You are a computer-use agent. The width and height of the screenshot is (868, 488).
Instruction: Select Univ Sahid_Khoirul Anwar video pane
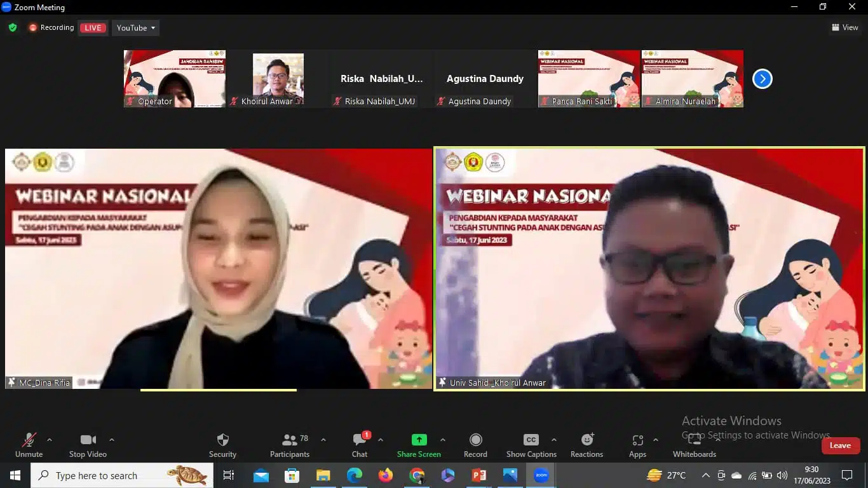point(649,269)
